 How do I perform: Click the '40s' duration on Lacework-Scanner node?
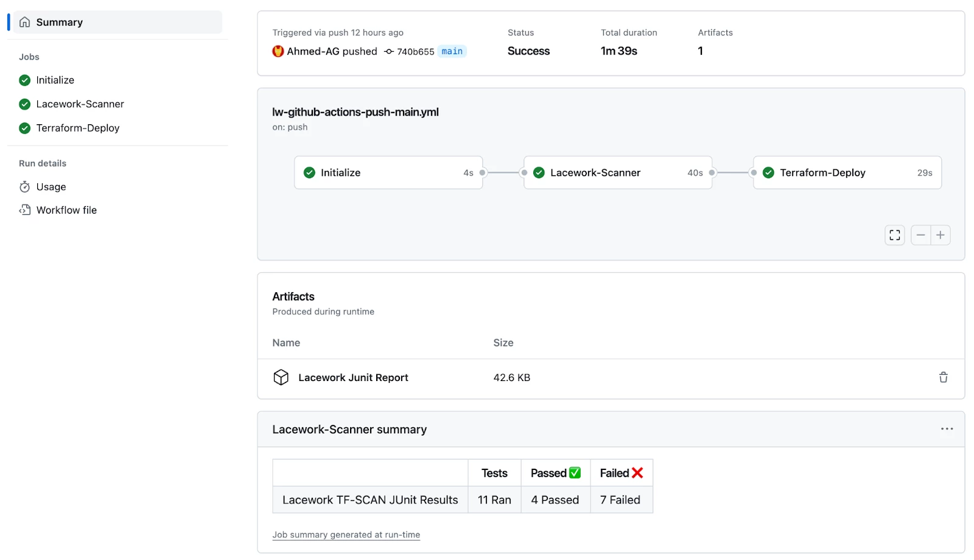point(695,173)
